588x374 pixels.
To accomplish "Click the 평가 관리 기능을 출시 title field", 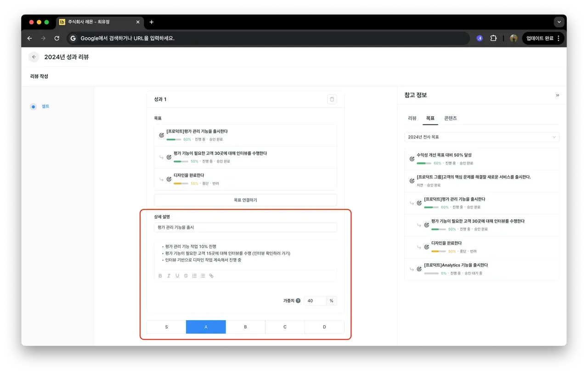I will (245, 227).
